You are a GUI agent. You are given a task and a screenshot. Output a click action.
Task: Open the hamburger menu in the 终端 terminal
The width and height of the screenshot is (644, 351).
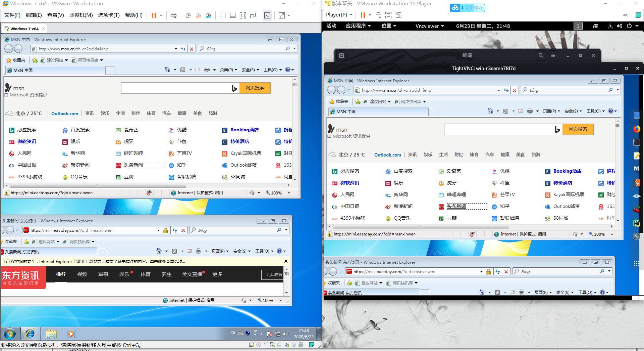tap(553, 55)
